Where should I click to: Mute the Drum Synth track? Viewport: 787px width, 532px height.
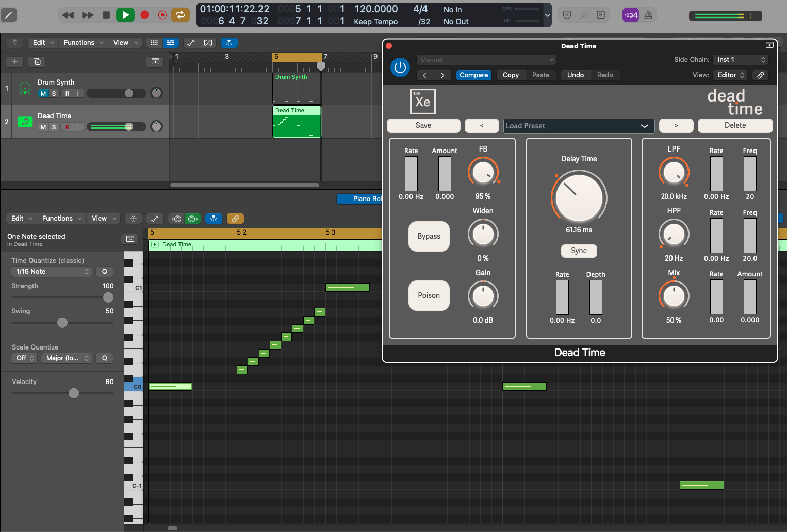[43, 93]
